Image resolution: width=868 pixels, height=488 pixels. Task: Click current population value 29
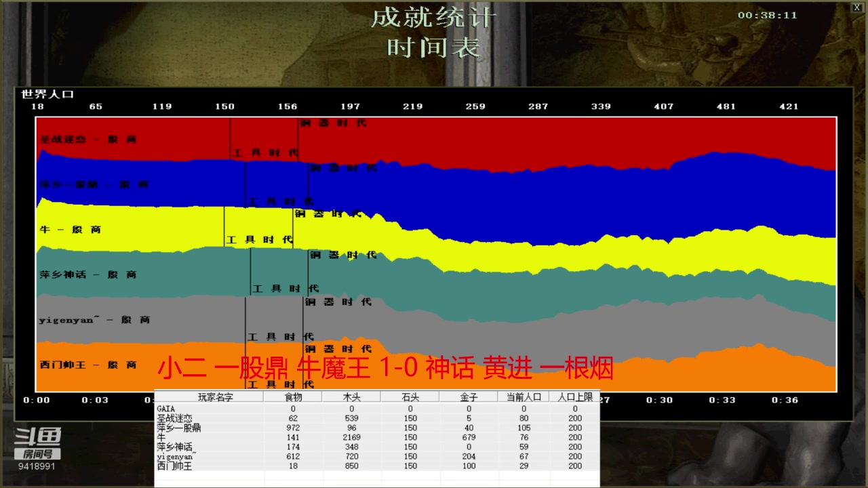point(524,466)
